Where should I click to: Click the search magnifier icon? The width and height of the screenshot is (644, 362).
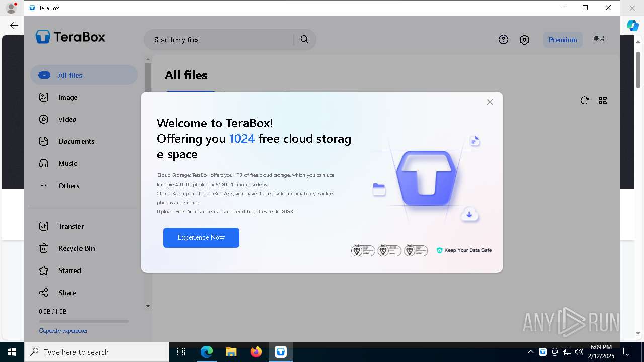pos(304,39)
